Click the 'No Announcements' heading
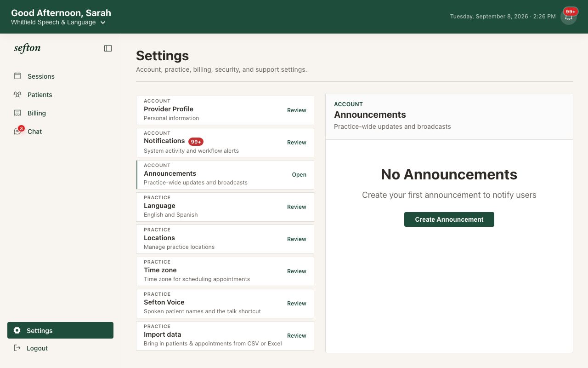588x368 pixels. [x=449, y=174]
